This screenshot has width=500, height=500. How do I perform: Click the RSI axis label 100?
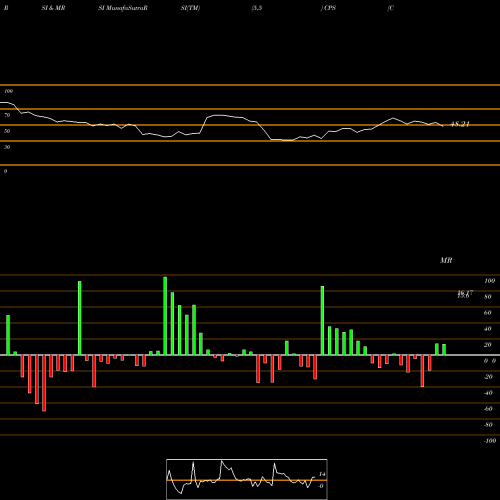9,91
